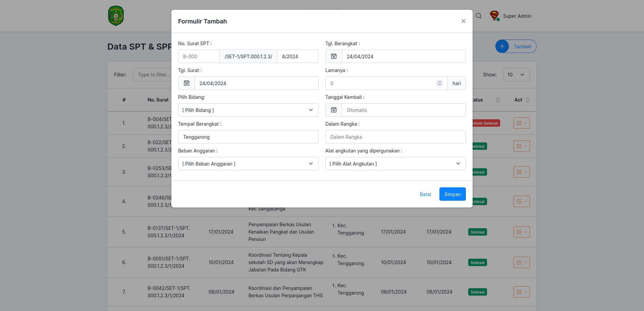644x311 pixels.
Task: Click the search magnifier icon in header
Action: pos(479,16)
